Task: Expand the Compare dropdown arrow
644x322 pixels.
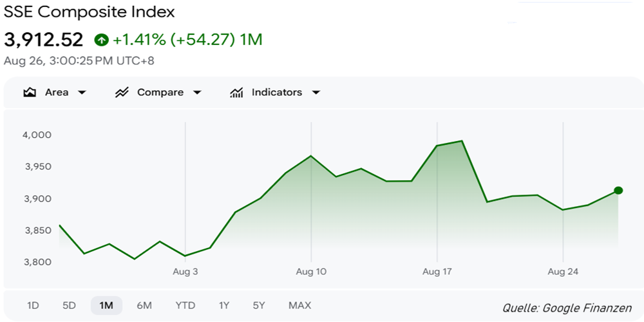Action: pyautogui.click(x=197, y=93)
